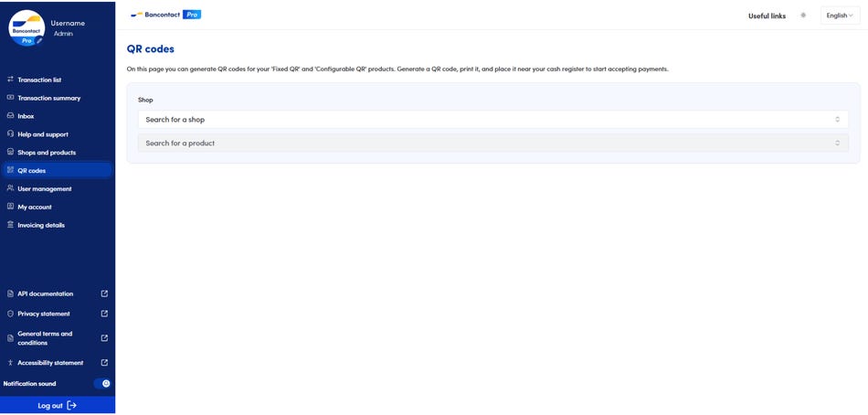Open Privacy statement external link icon
This screenshot has height=415, width=868.
pos(105,314)
